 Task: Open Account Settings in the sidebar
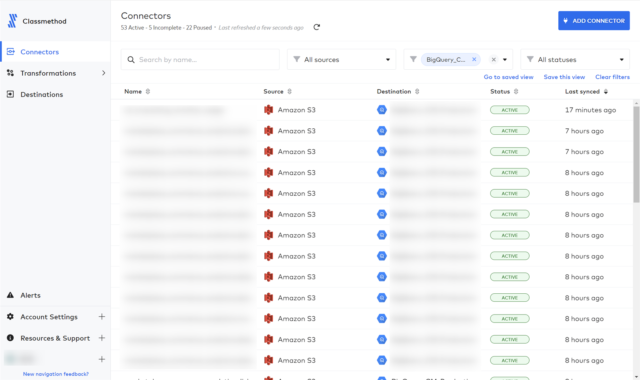(x=49, y=317)
